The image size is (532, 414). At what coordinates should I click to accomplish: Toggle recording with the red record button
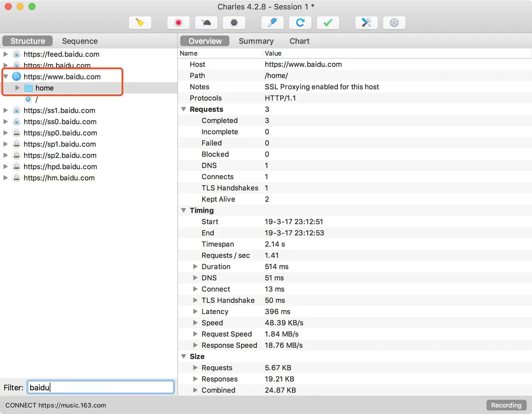click(x=179, y=23)
